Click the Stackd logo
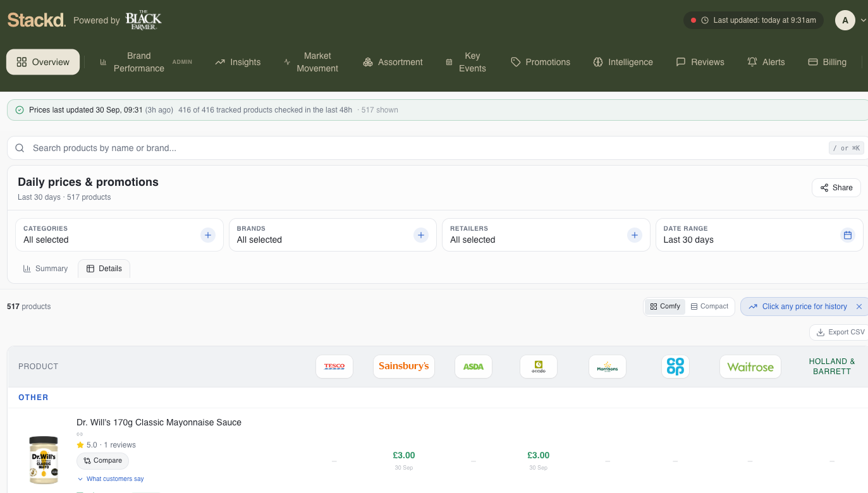 click(36, 20)
